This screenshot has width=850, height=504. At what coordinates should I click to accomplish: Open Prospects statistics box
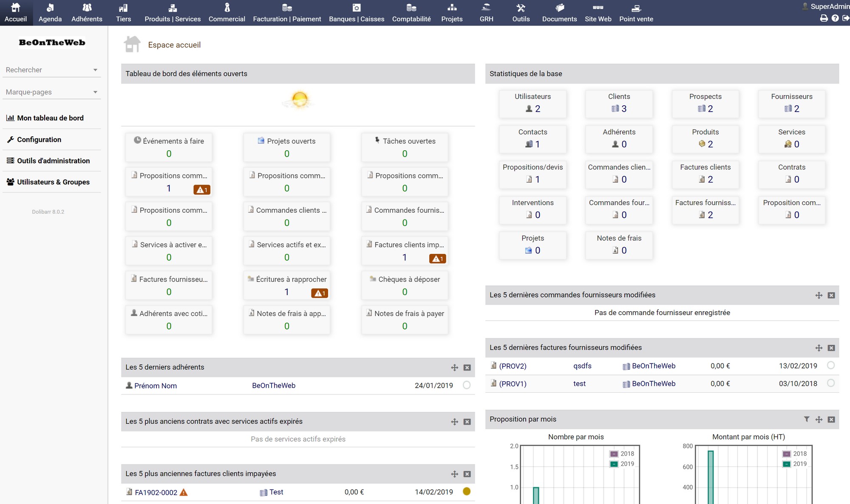click(x=705, y=103)
